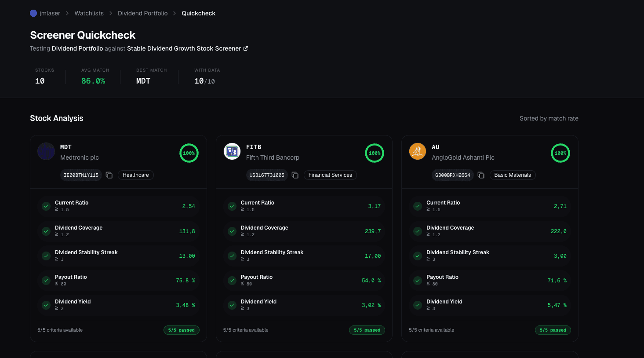Copy MDT ISIN IE00BTN1Y115 icon
Image resolution: width=644 pixels, height=358 pixels.
pyautogui.click(x=109, y=175)
